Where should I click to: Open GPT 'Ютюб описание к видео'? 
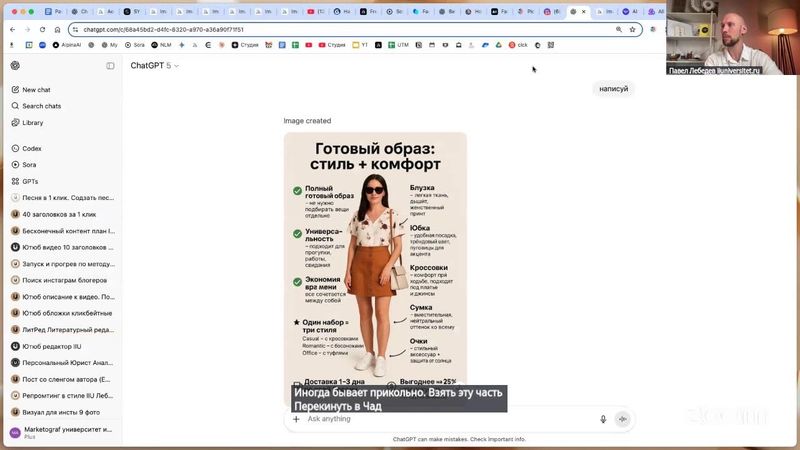(63, 296)
